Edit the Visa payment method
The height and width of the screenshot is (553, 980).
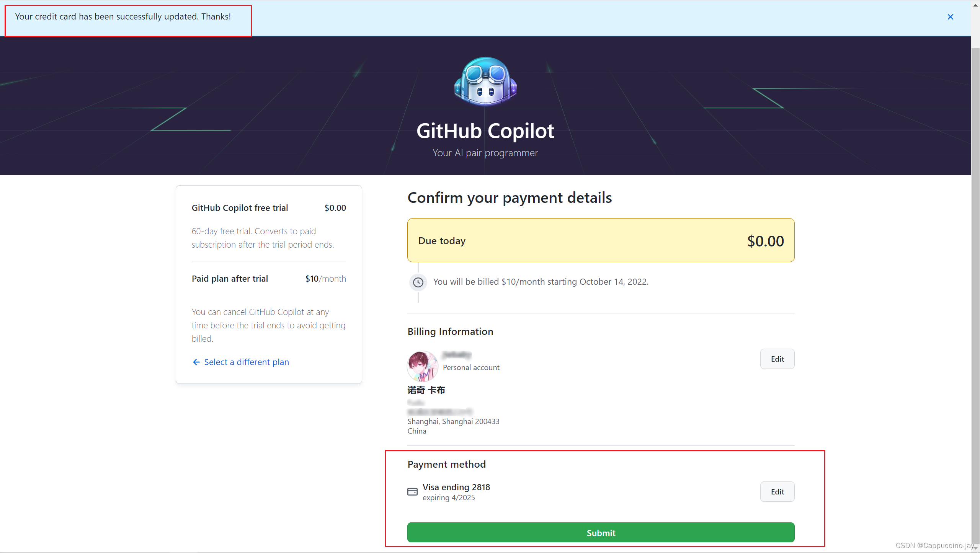[x=777, y=492]
